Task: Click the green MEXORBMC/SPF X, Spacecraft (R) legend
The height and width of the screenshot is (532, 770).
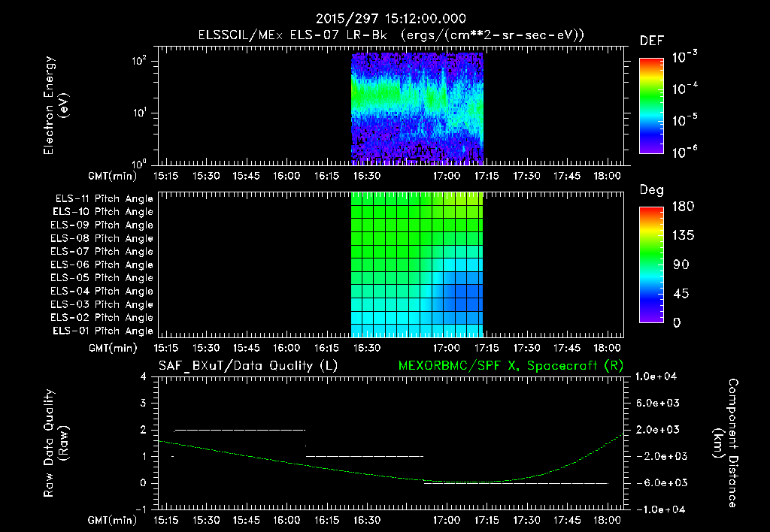Action: tap(511, 366)
